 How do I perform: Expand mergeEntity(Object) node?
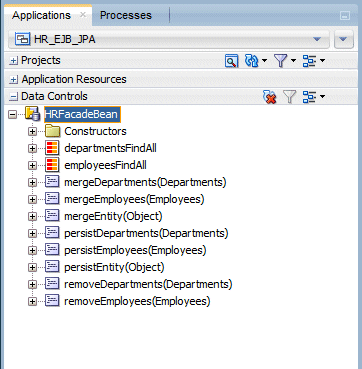tap(32, 216)
